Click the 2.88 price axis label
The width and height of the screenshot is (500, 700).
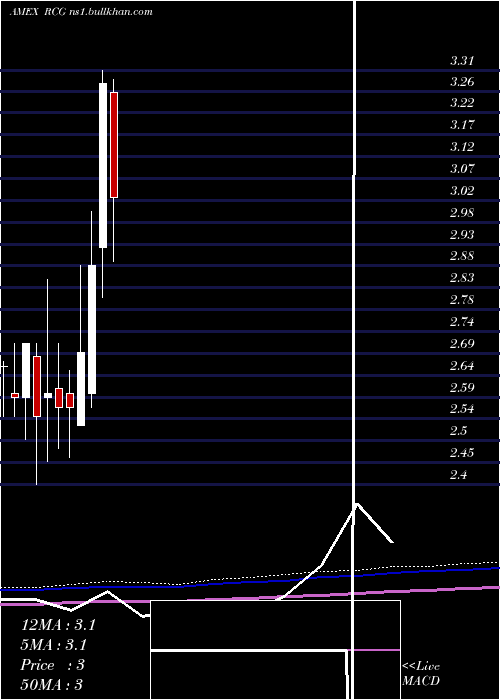(462, 256)
